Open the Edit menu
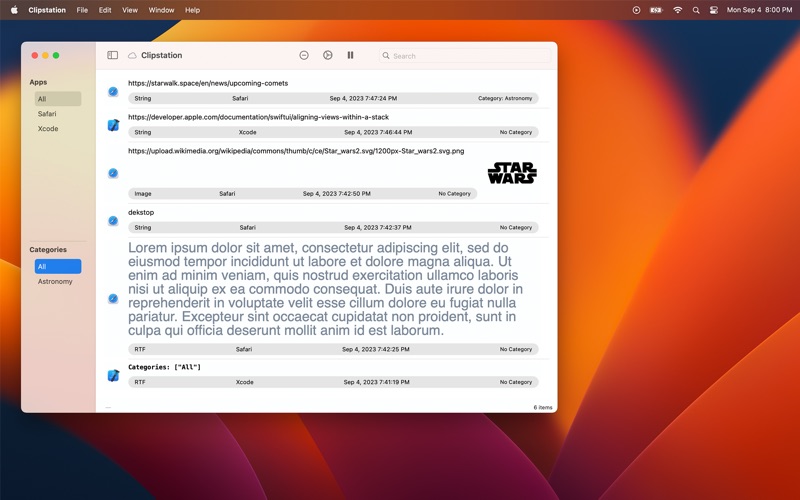 click(x=105, y=10)
